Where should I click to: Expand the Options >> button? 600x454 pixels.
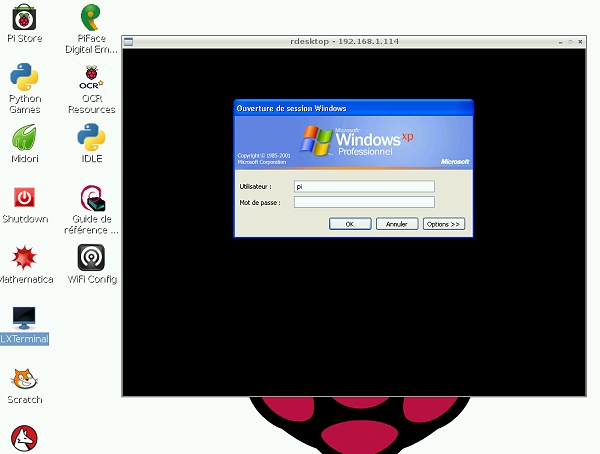(x=444, y=224)
